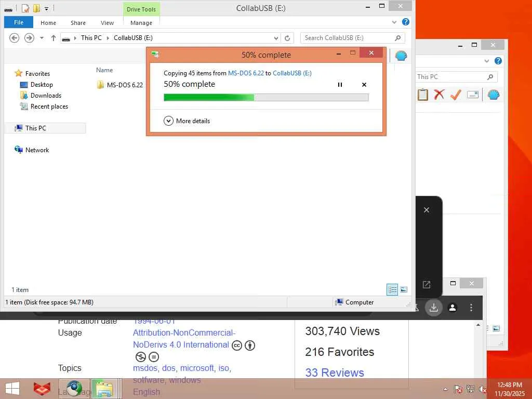This screenshot has height=399, width=532.
Task: Select Desktop in the navigation pane
Action: [42, 85]
